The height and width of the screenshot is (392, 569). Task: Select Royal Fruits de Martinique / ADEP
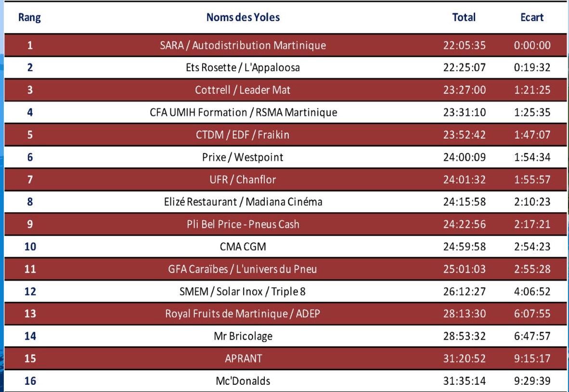pyautogui.click(x=243, y=314)
